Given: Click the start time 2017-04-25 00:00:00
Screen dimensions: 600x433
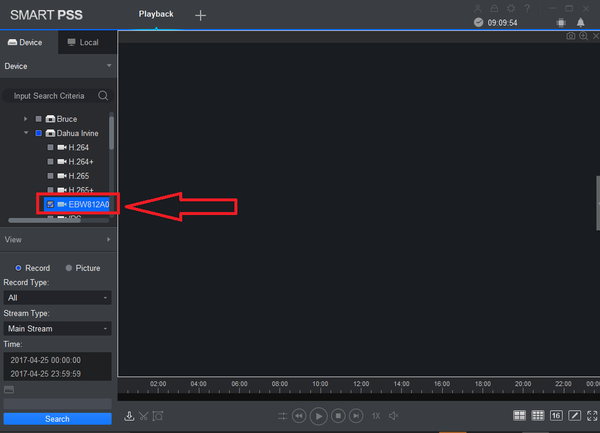Looking at the screenshot, I should [x=46, y=360].
